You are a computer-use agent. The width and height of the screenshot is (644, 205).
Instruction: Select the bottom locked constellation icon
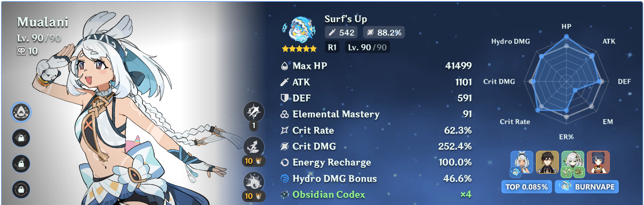point(21,189)
